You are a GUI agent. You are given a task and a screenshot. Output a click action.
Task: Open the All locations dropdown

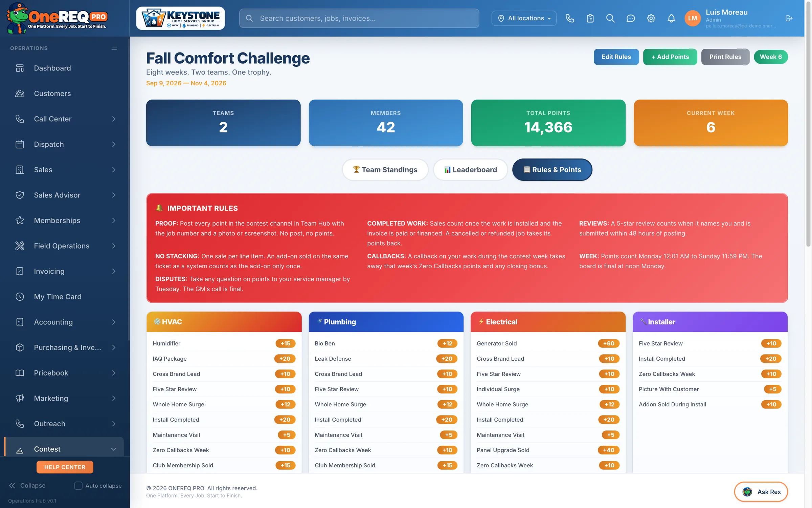pos(524,18)
